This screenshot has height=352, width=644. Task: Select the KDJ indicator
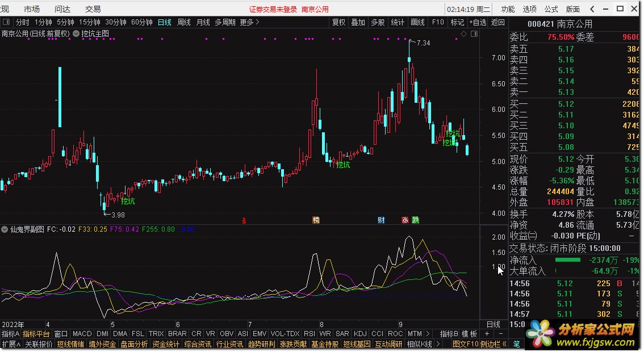coord(360,334)
